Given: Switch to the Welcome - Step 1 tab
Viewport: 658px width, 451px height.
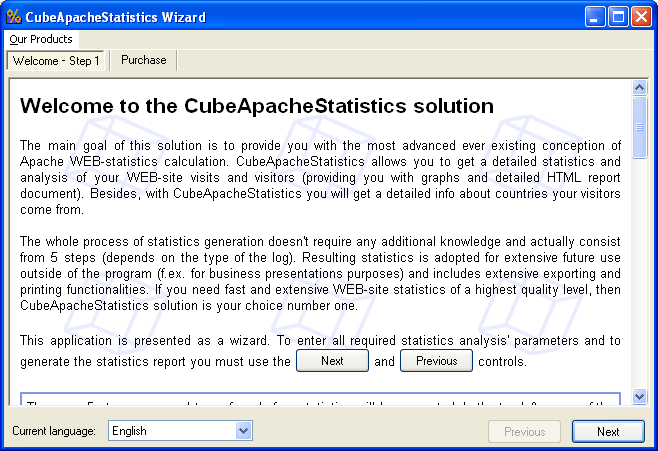Looking at the screenshot, I should [x=56, y=61].
